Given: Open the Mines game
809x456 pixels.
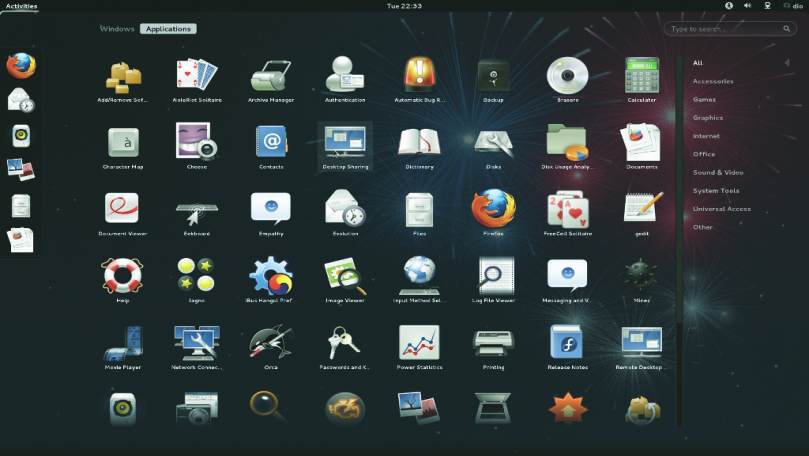Looking at the screenshot, I should tap(641, 275).
